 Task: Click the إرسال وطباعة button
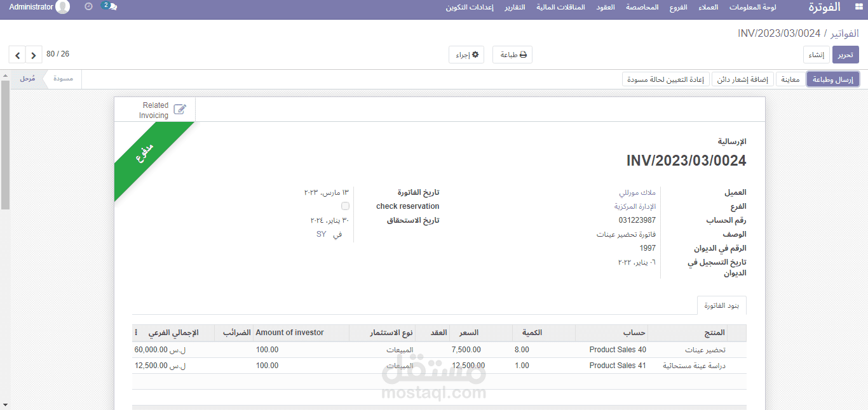coord(832,79)
